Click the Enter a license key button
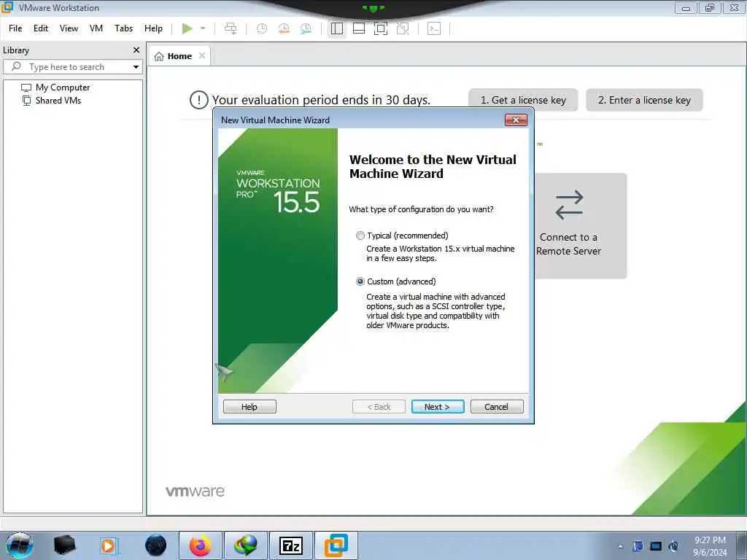 (x=644, y=100)
